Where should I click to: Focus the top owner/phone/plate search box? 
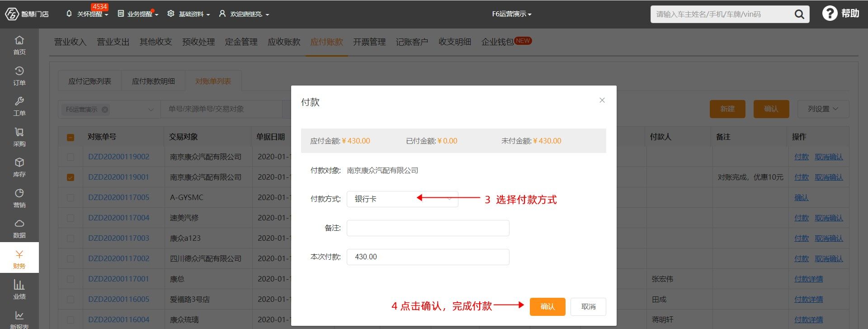pyautogui.click(x=721, y=14)
